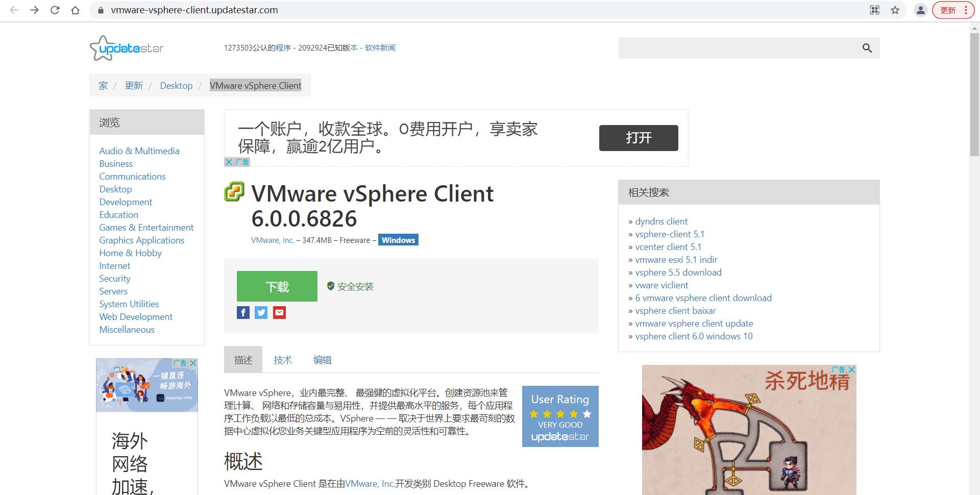980x495 pixels.
Task: Open the 程序 programs link in header
Action: (283, 48)
